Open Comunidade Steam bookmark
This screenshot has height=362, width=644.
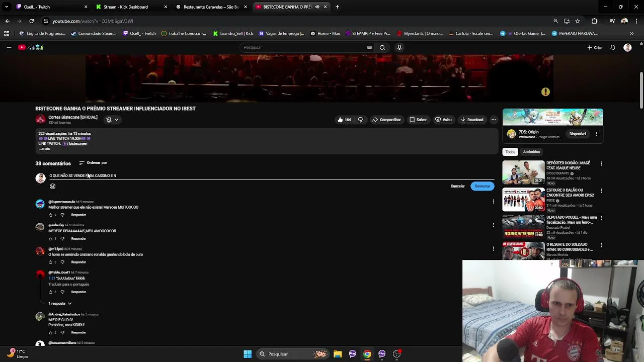[94, 34]
